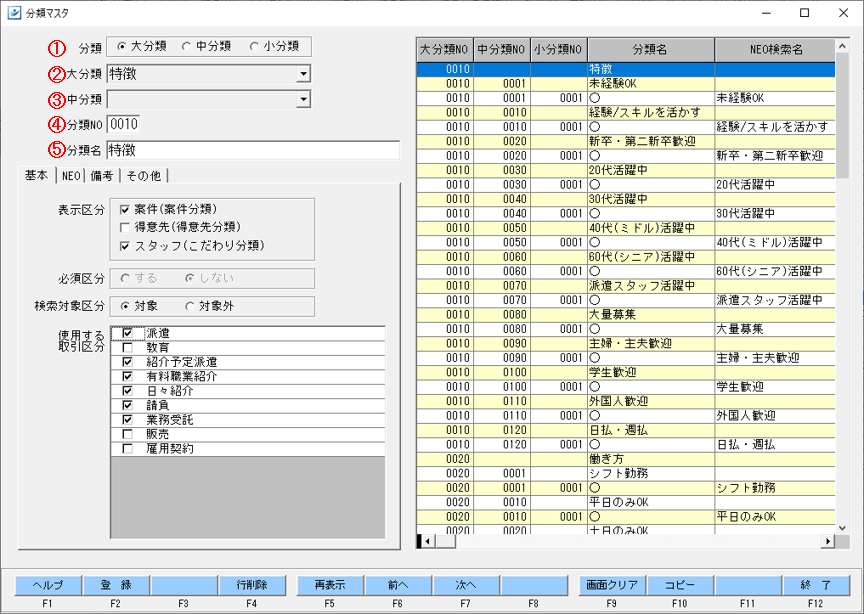This screenshot has height=614, width=864.
Task: Toggle the 業務受託 checkbox
Action: point(127,420)
